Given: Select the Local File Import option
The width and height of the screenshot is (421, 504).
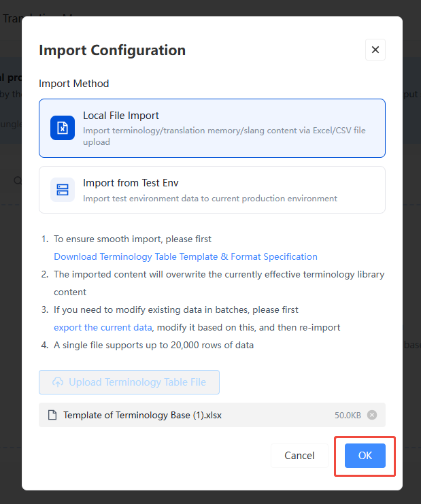Looking at the screenshot, I should pos(212,129).
